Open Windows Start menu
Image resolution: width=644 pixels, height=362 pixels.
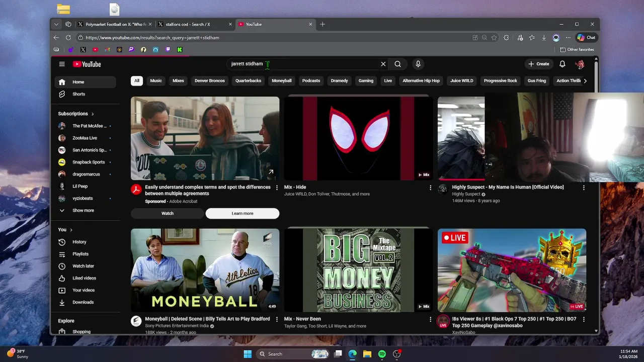(248, 354)
